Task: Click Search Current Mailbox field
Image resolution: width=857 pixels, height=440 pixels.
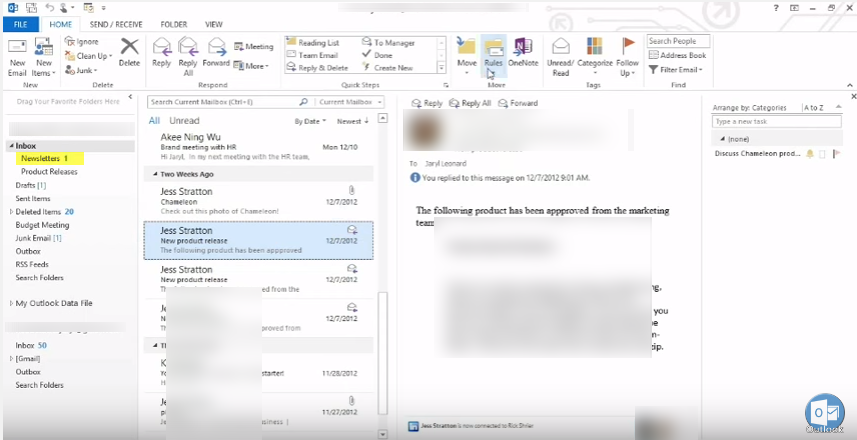Action: pyautogui.click(x=223, y=102)
